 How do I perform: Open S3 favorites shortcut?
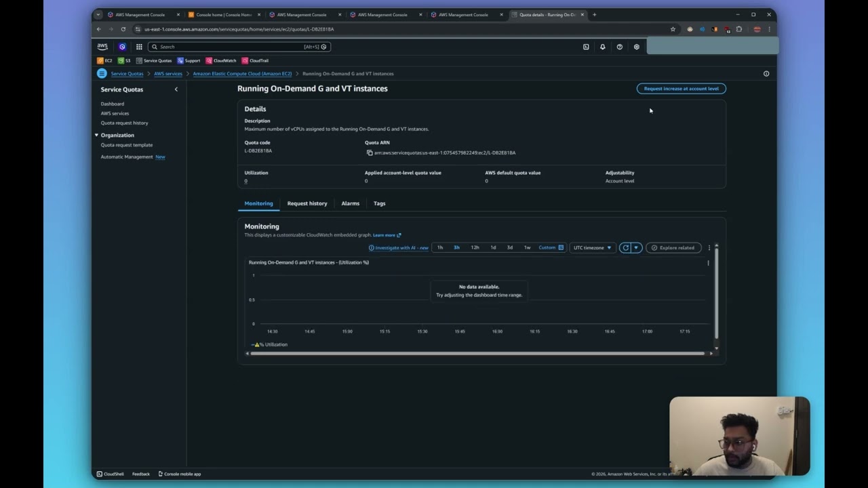click(x=124, y=60)
